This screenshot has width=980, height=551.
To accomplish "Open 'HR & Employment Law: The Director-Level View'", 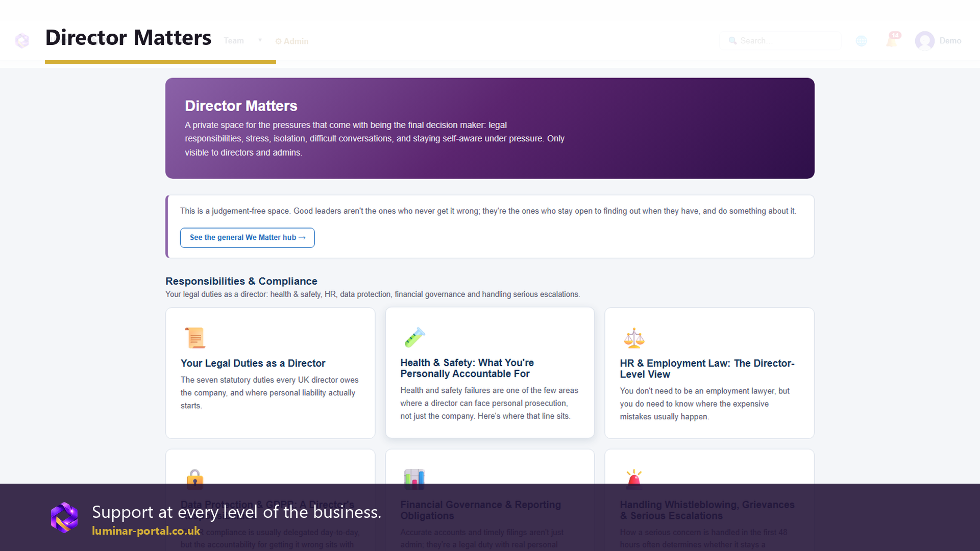I will (707, 369).
